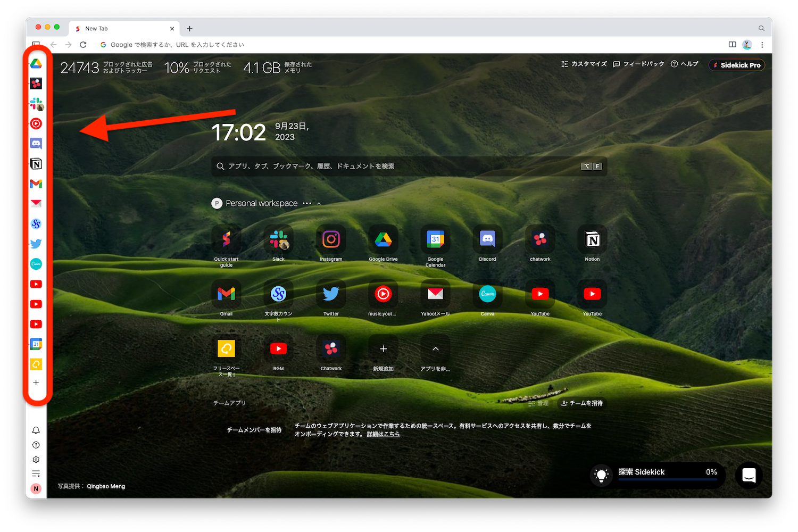This screenshot has width=798, height=532.
Task: Click the app and tab search field
Action: tap(409, 167)
